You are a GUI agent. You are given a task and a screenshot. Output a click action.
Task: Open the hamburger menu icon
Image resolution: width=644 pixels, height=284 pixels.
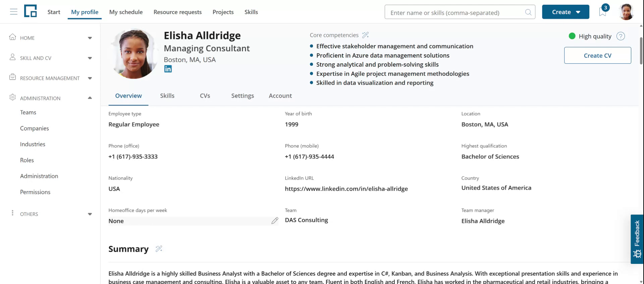13,12
